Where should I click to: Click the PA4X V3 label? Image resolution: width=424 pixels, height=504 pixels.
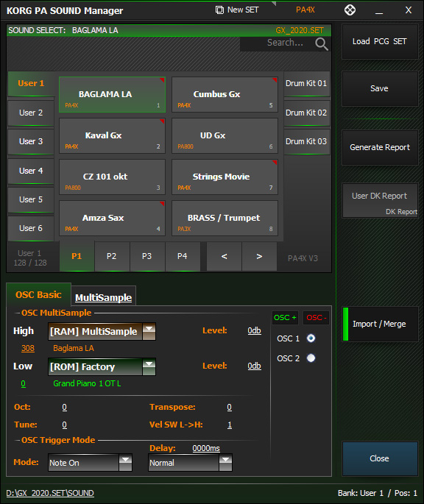tap(303, 258)
